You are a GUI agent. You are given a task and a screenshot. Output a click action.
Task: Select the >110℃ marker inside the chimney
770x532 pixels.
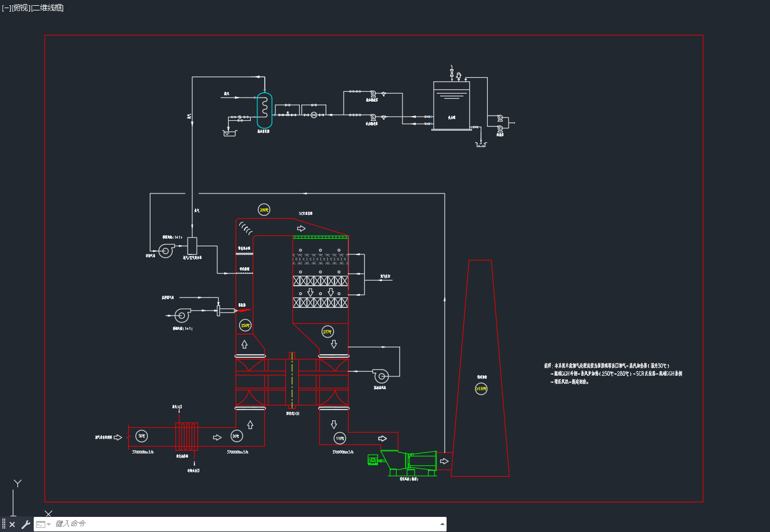(481, 389)
